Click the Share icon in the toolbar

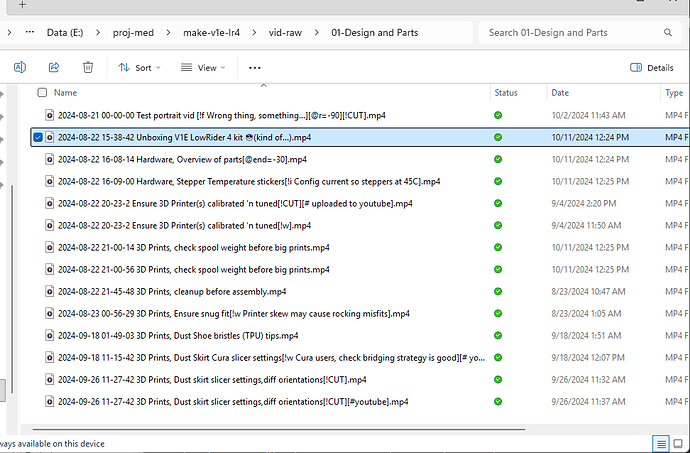54,67
